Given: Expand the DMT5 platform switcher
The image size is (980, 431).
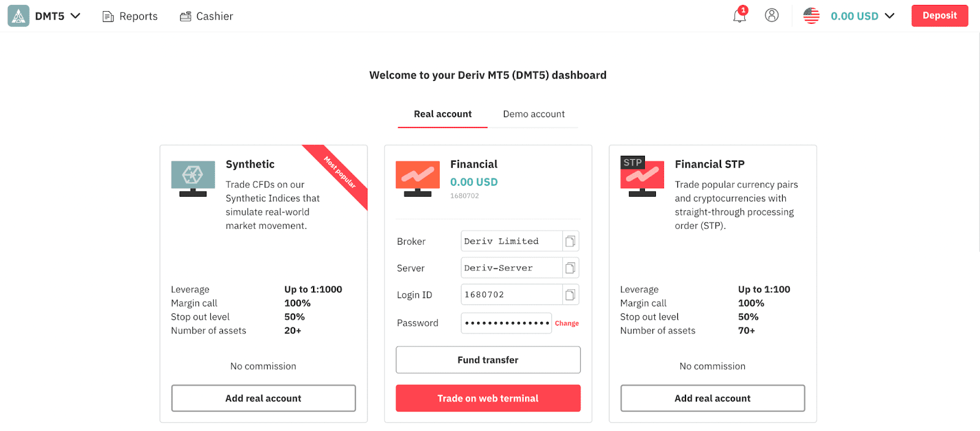Looking at the screenshot, I should point(75,16).
